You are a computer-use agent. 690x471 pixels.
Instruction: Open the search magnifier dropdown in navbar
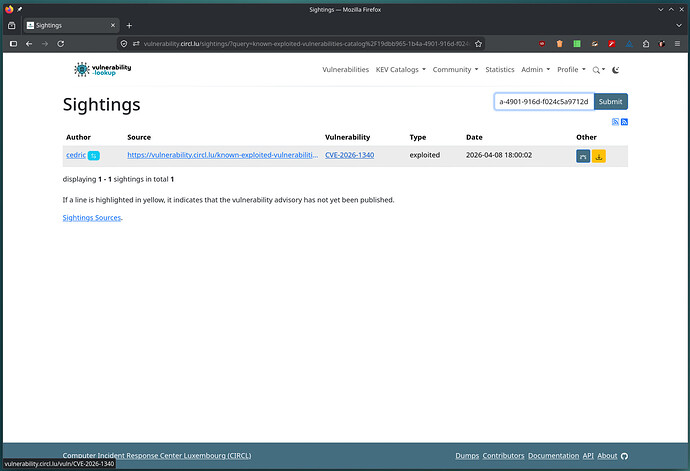598,70
